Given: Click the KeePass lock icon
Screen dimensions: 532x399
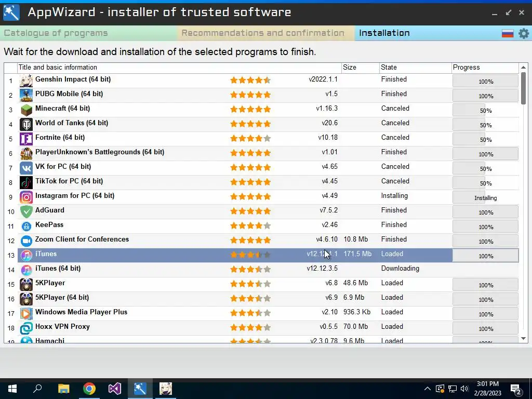Looking at the screenshot, I should (26, 227).
